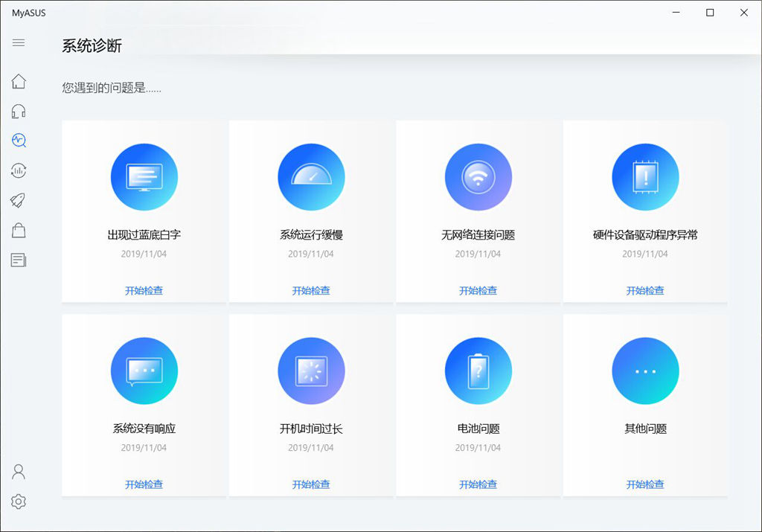
Task: Click 开始检查 under 系统没有响应
Action: [x=144, y=484]
